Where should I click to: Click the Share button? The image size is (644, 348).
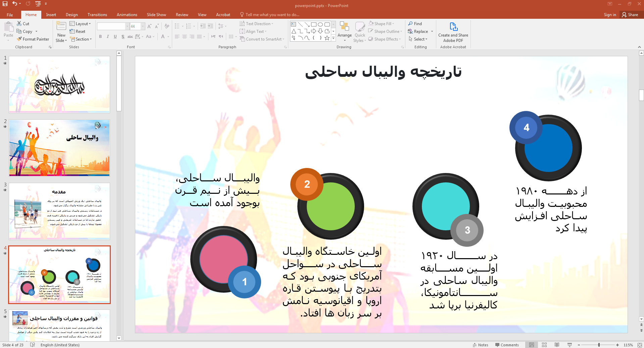pyautogui.click(x=630, y=15)
